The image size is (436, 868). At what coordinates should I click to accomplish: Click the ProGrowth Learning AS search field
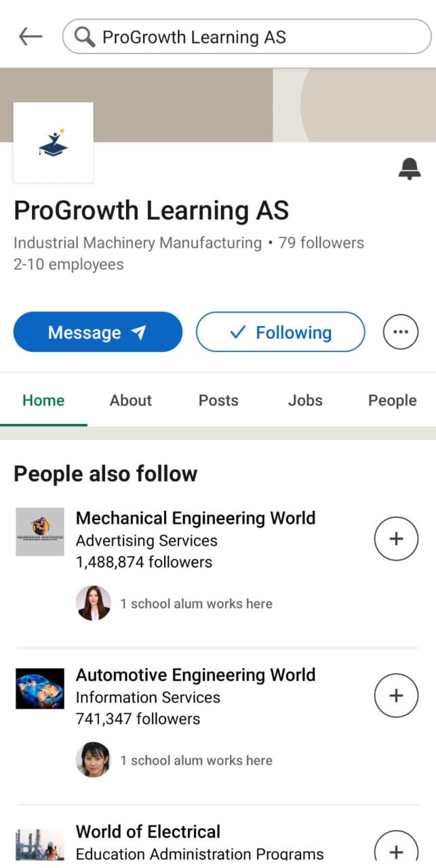[258, 37]
